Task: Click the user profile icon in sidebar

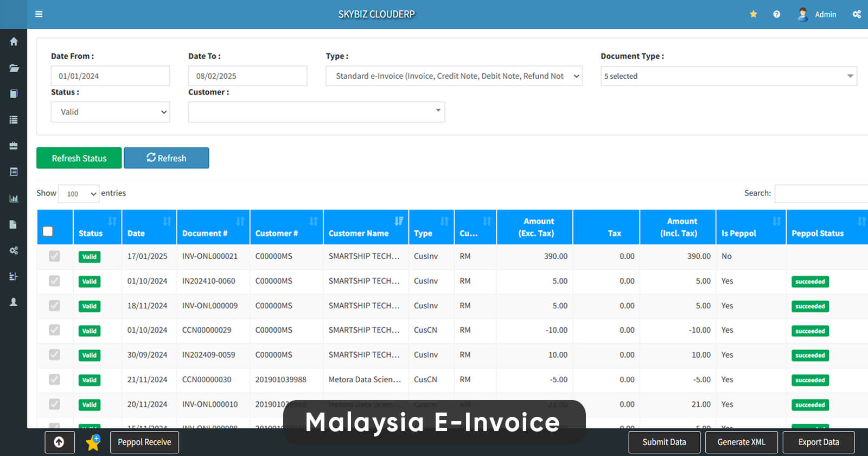Action: [x=14, y=302]
